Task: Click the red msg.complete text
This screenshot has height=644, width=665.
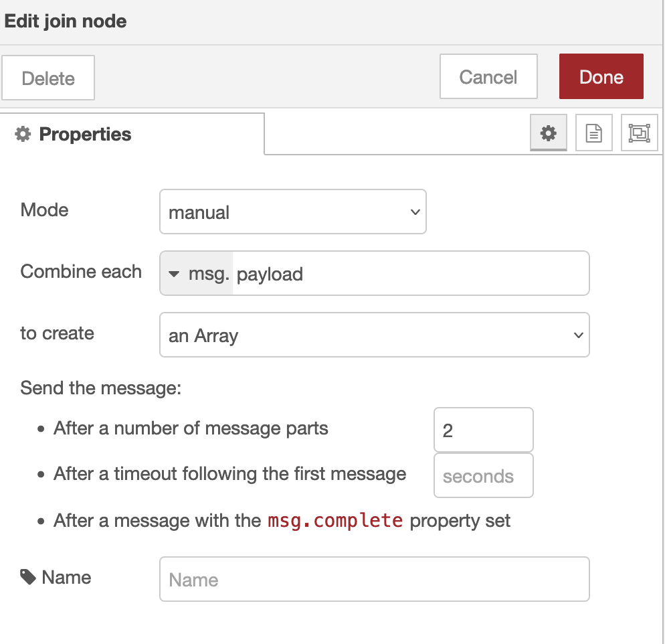Action: coord(335,521)
